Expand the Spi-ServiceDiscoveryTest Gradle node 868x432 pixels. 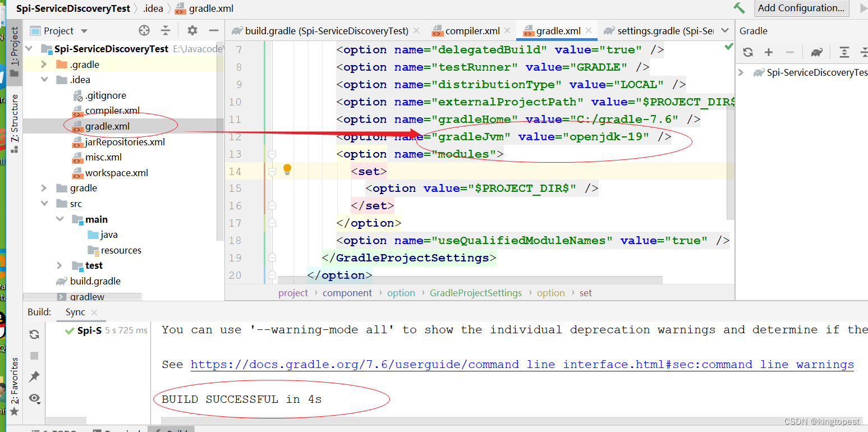(x=742, y=72)
